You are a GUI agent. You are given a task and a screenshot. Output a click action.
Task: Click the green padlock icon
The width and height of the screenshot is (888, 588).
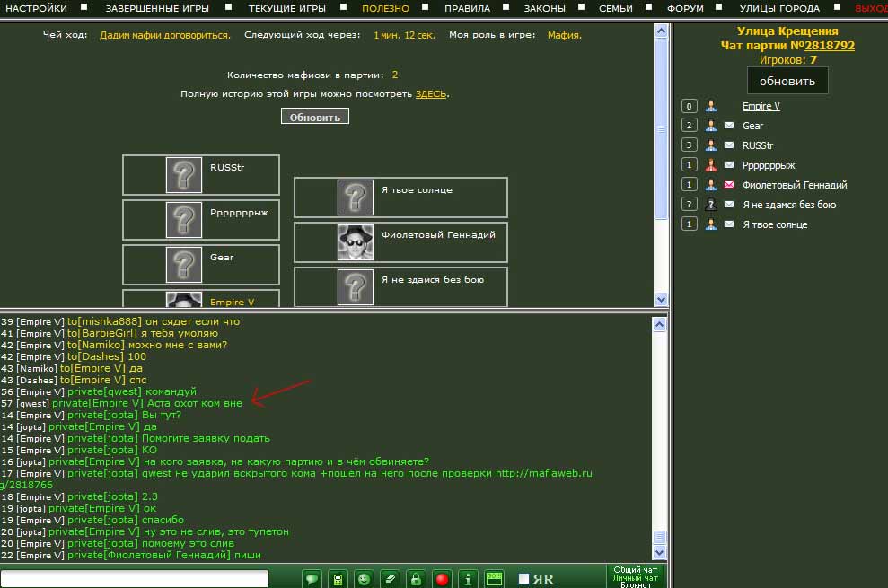click(416, 579)
